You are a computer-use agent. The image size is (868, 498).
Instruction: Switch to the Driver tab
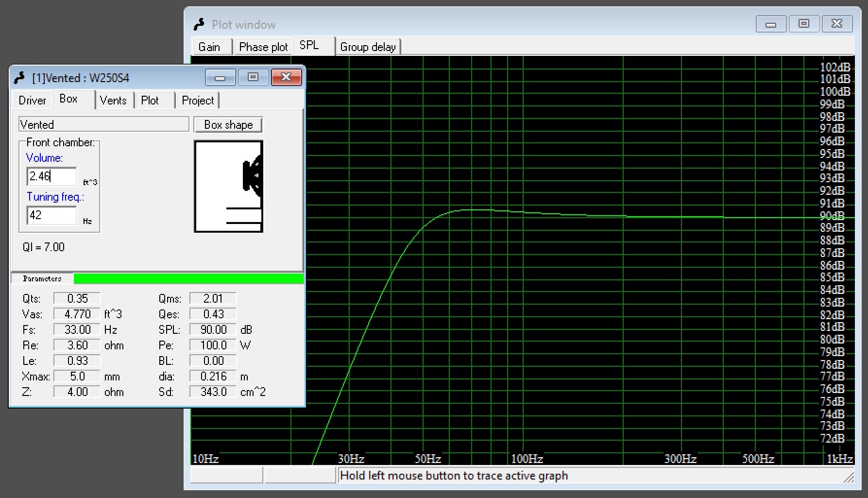point(32,101)
